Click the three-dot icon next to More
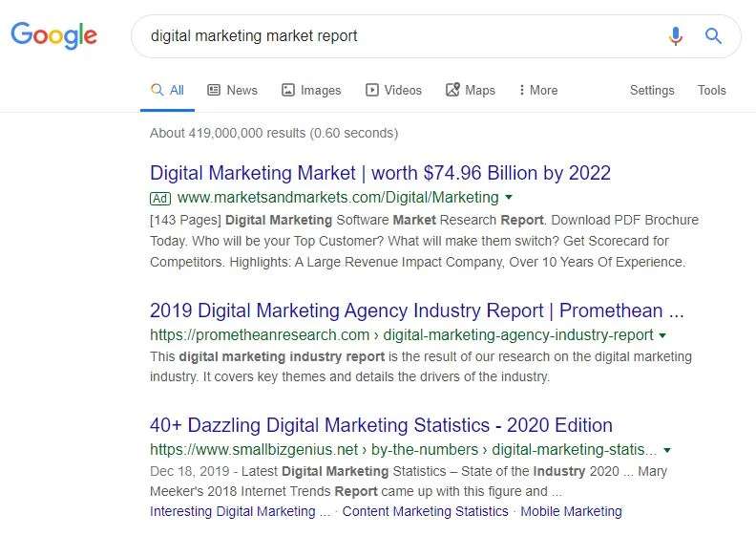 pyautogui.click(x=522, y=90)
